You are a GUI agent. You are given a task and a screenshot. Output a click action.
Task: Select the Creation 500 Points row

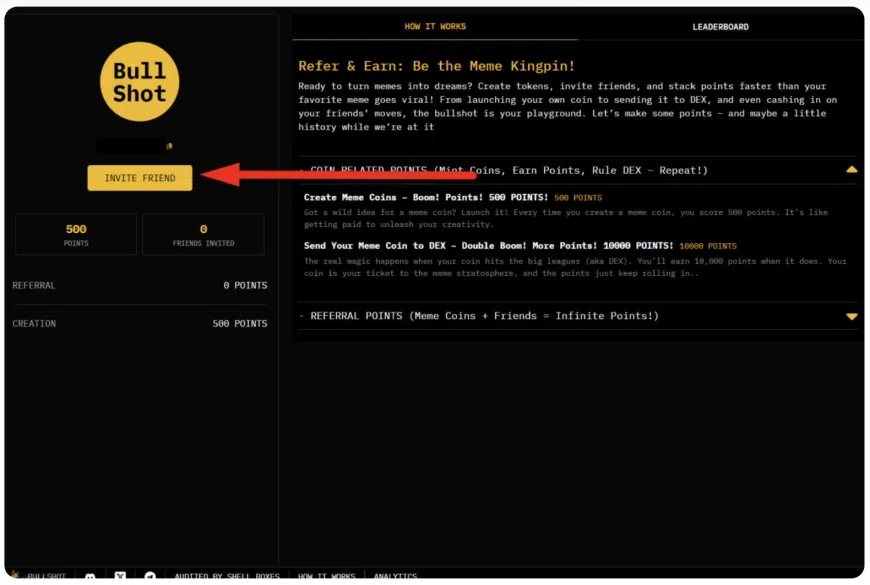click(140, 324)
